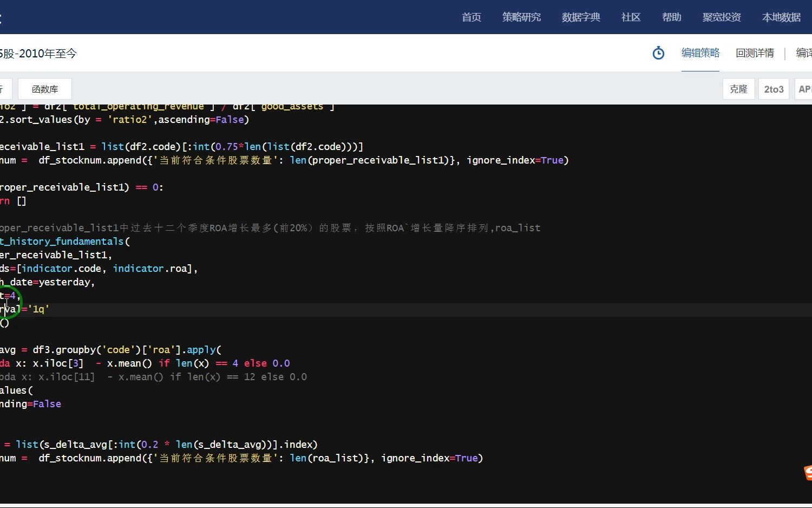Click the ascending=False in sort_values line

click(x=201, y=120)
